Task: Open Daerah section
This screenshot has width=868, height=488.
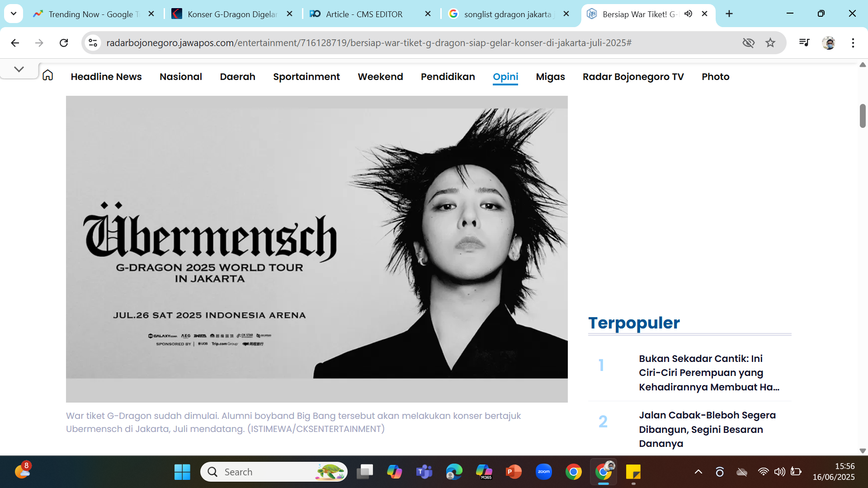Action: point(237,76)
